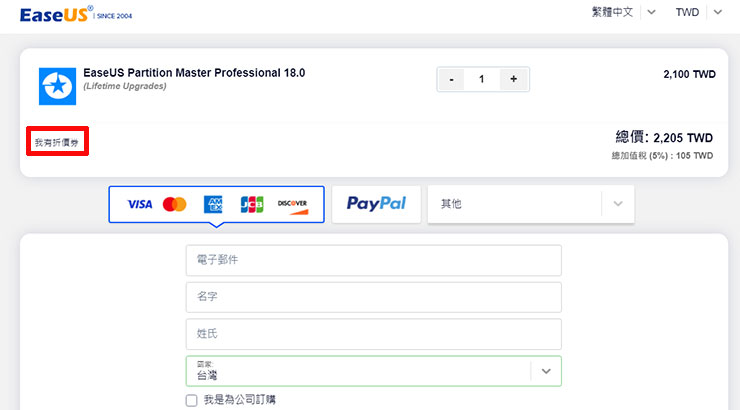Click the 2,100 TWD item price
The height and width of the screenshot is (410, 740).
pyautogui.click(x=690, y=74)
